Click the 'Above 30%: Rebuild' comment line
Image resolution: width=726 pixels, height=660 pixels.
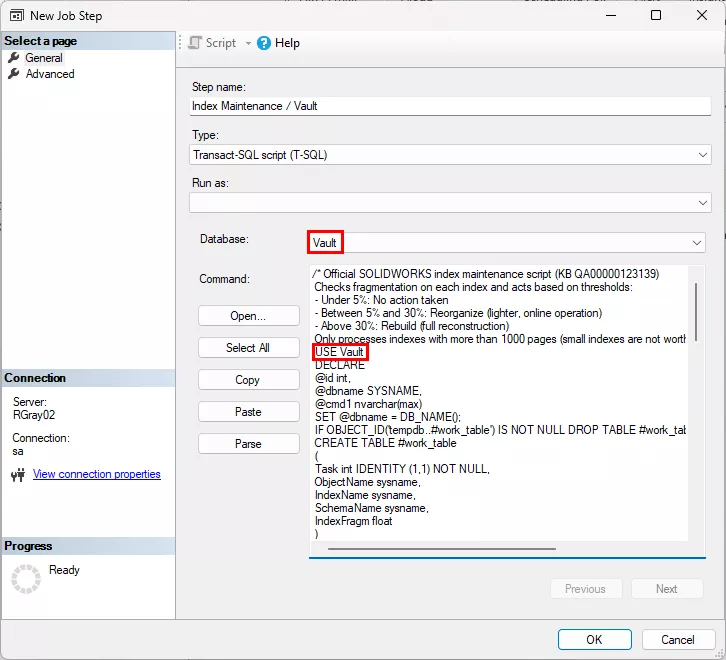pos(412,326)
